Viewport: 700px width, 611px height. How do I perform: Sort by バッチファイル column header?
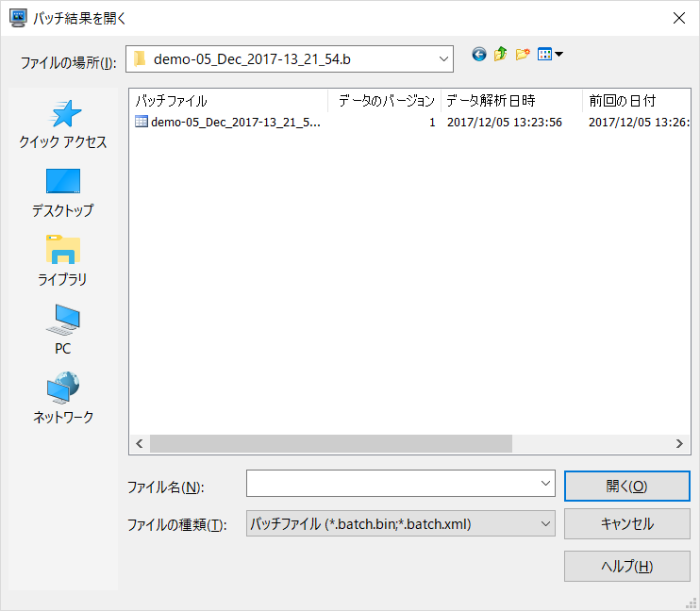click(228, 101)
